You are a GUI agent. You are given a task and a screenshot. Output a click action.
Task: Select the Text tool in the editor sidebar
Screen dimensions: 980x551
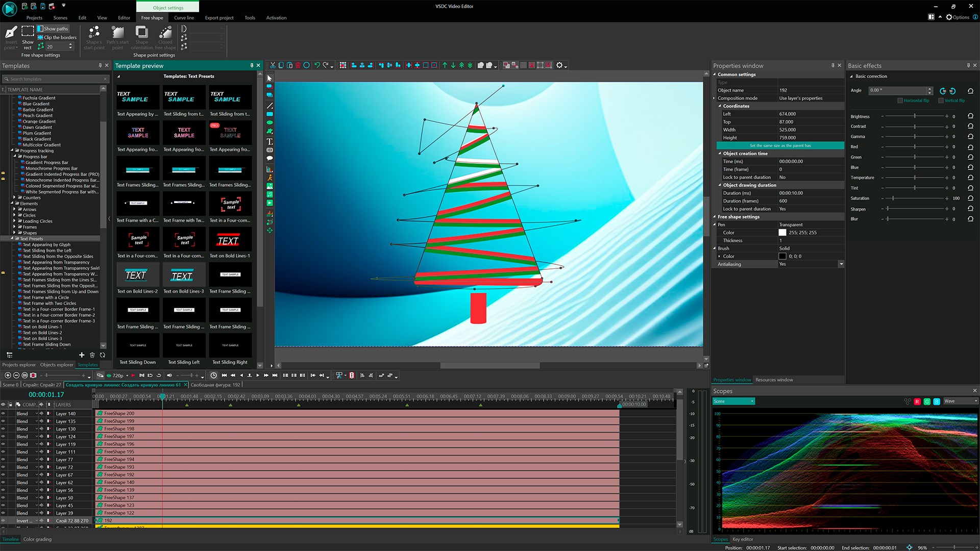(270, 141)
